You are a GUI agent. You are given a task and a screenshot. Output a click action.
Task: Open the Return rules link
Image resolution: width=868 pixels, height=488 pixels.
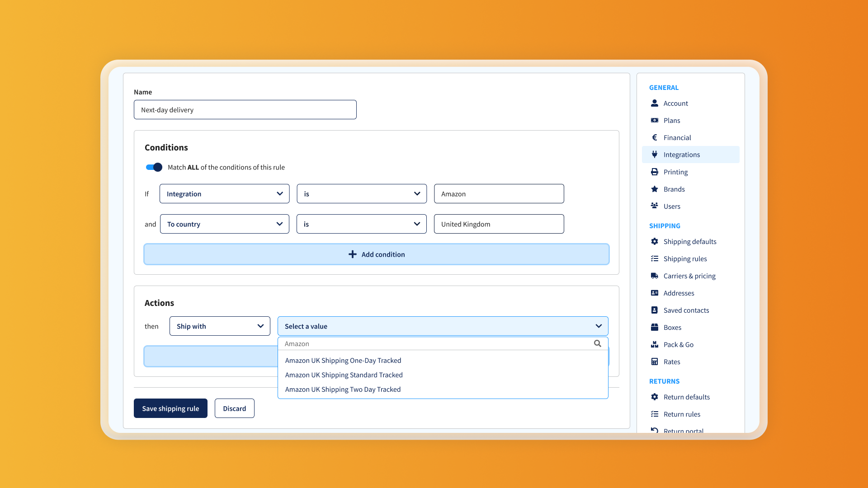point(682,414)
